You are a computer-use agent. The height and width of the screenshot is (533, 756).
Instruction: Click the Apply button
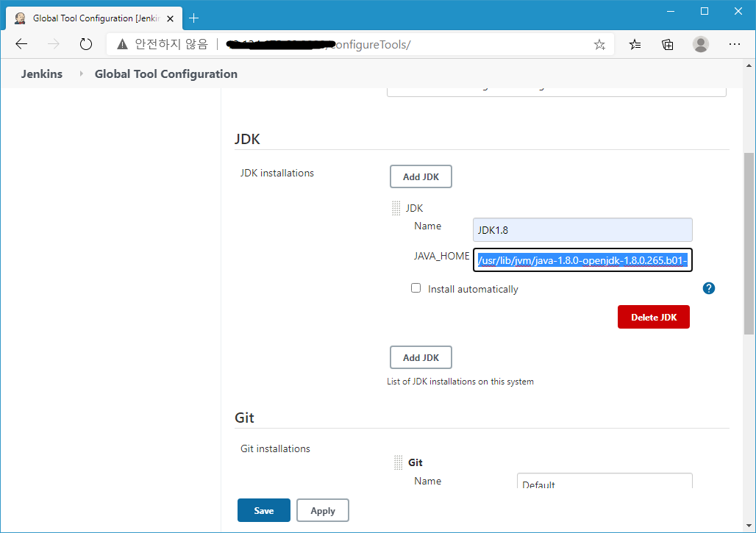323,510
